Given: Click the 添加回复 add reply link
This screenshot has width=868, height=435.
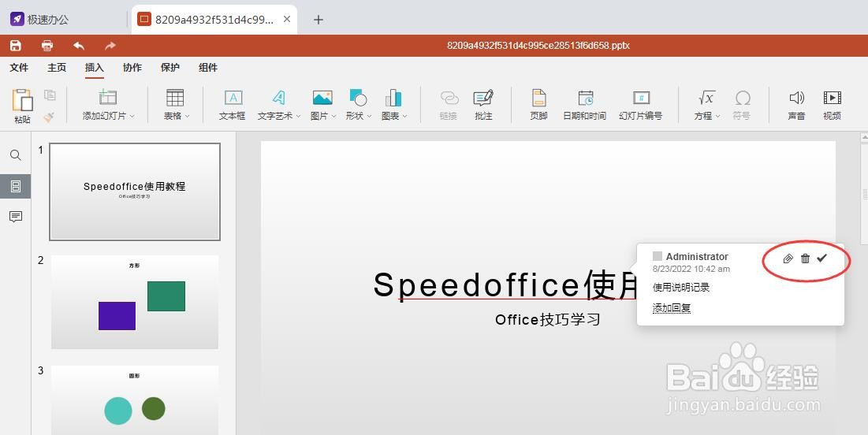Looking at the screenshot, I should (672, 307).
